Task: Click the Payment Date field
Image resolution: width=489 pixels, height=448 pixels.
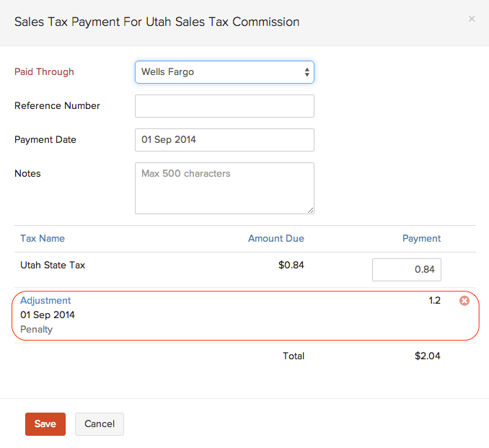Action: 224,140
